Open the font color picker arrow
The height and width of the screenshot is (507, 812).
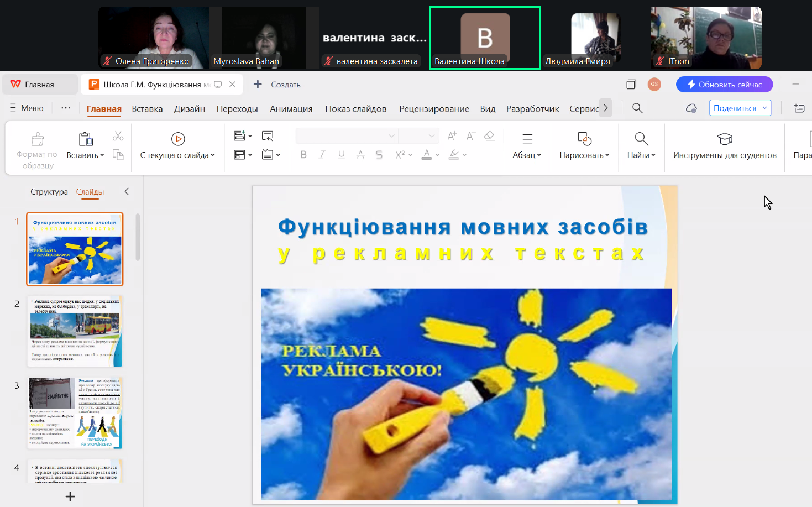pyautogui.click(x=437, y=155)
